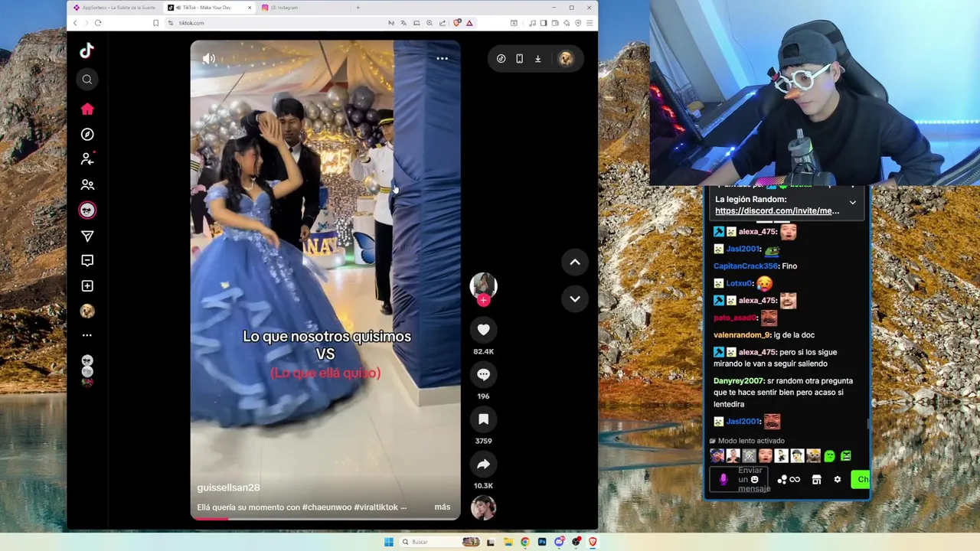Bookmark this page icon in address bar
The image size is (980, 551).
[156, 23]
